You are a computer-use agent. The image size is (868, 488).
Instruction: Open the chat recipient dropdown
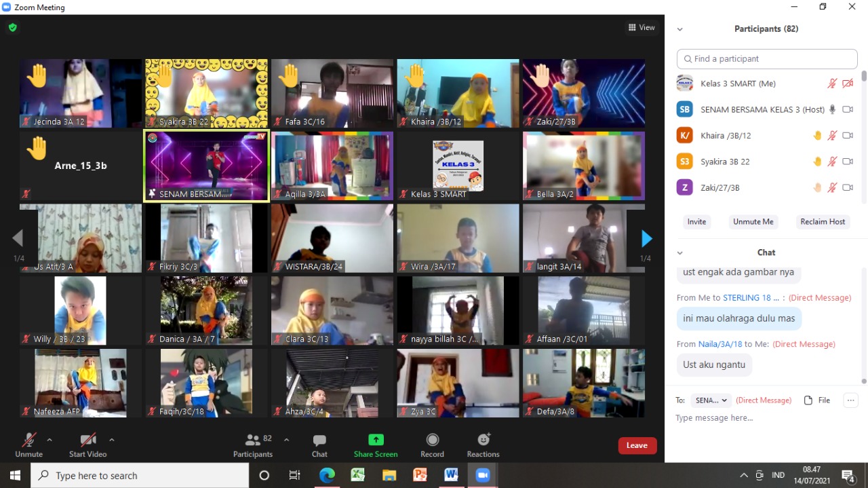coord(711,400)
